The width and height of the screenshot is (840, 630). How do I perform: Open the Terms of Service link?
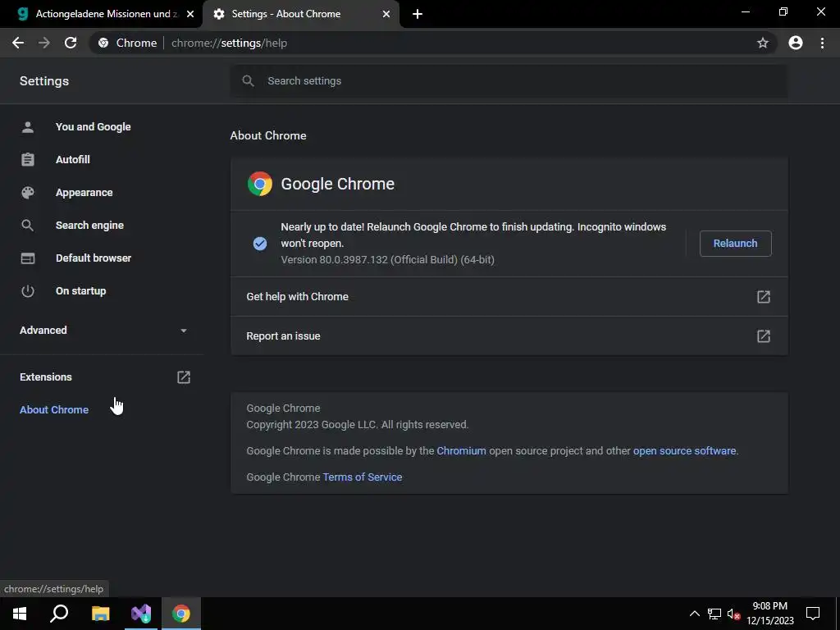[362, 477]
